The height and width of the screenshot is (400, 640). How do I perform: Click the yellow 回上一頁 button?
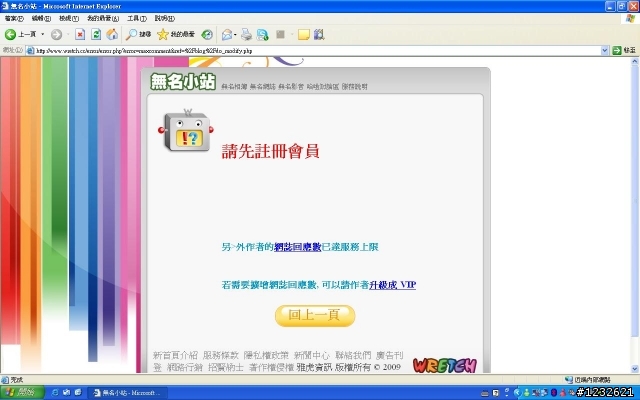(x=315, y=316)
